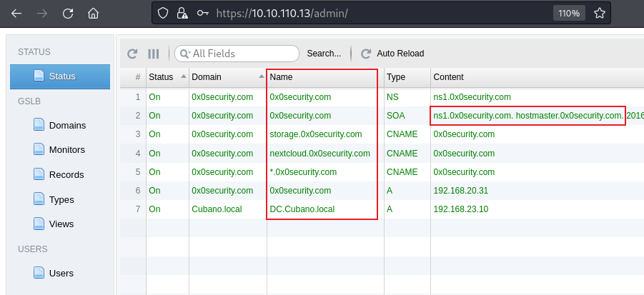Screen dimensions: 644x295
Task: Open the All Fields search dropdown magnifier
Action: click(184, 54)
